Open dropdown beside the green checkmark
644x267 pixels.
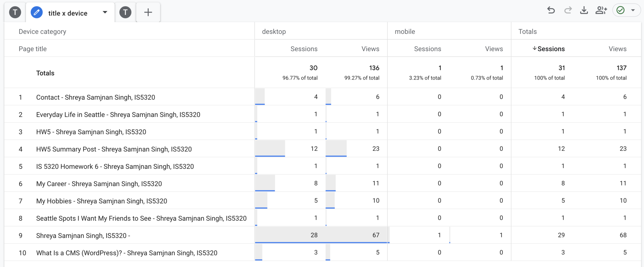[633, 11]
